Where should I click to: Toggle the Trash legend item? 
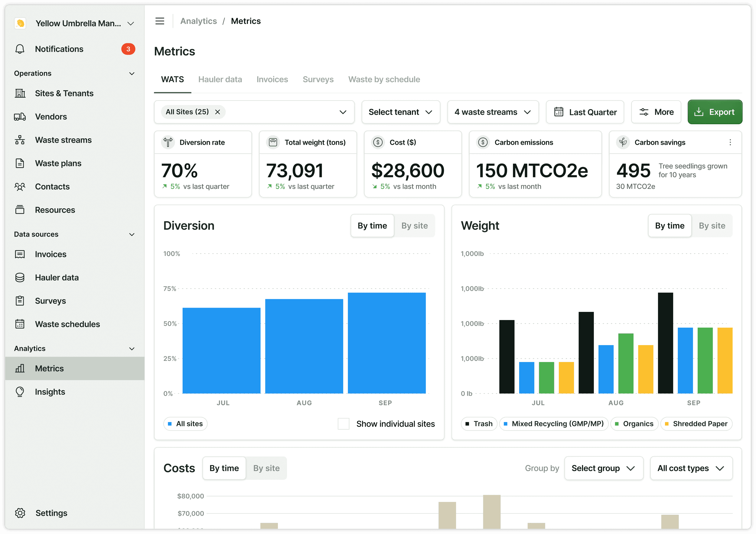[x=479, y=424]
